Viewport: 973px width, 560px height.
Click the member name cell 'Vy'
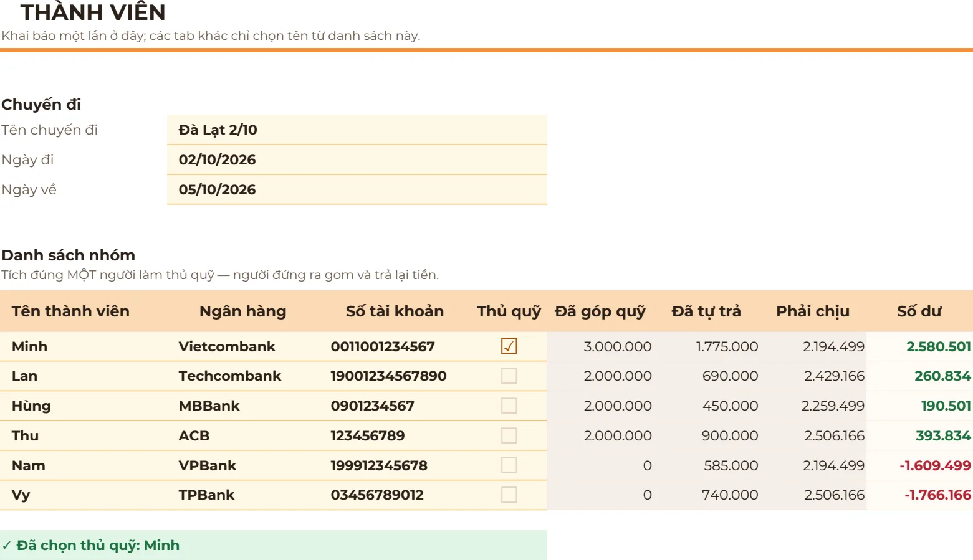84,495
